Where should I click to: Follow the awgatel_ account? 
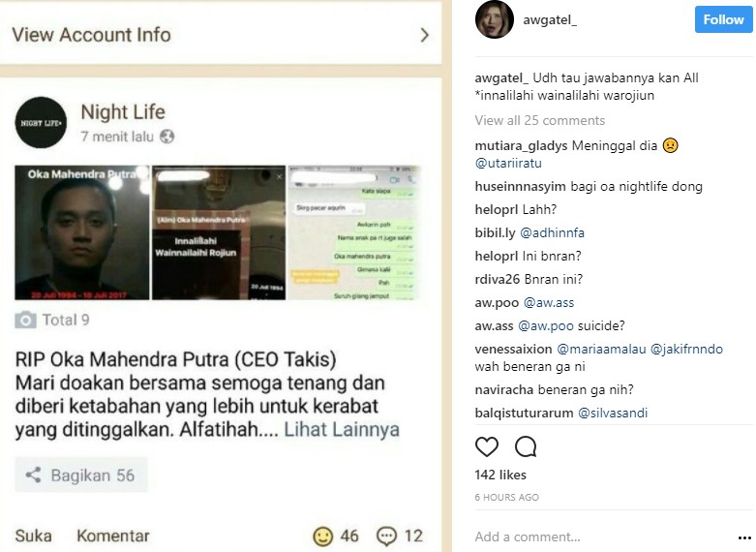click(x=723, y=19)
